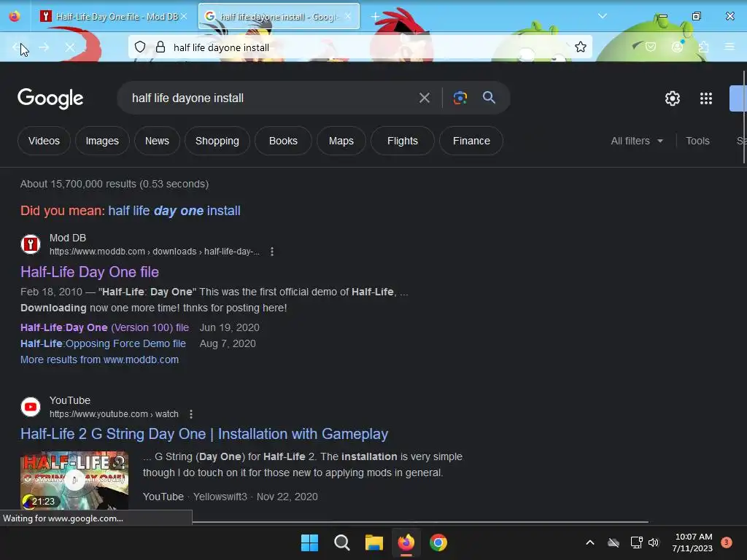Screen dimensions: 747x560
Task: Filter results by Finance
Action: [x=471, y=141]
